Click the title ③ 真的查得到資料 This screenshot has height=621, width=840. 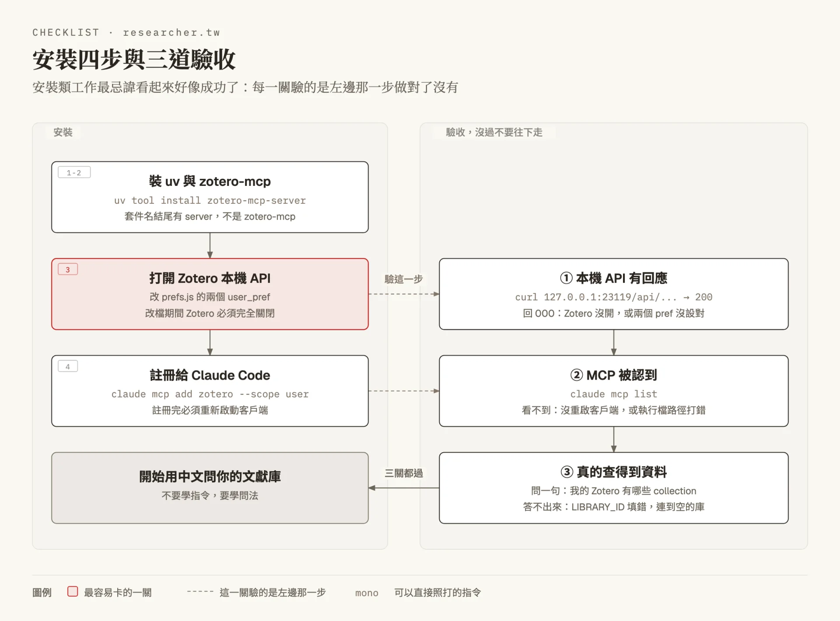614,472
